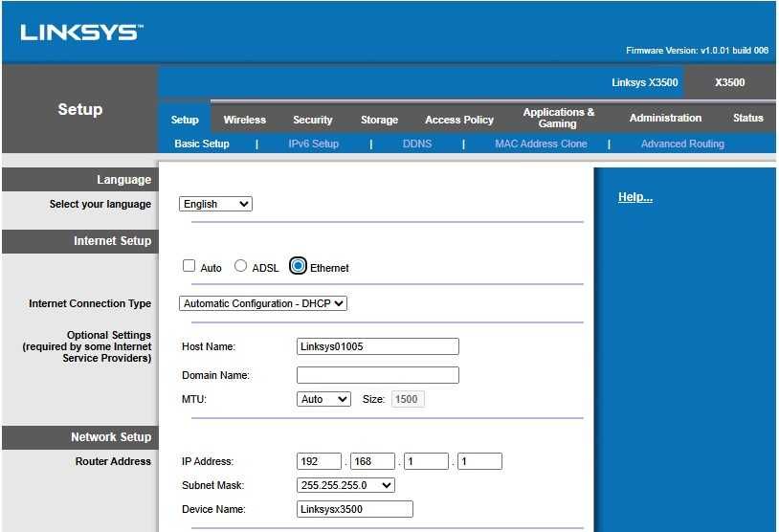Click the Network Setup section header

click(111, 437)
